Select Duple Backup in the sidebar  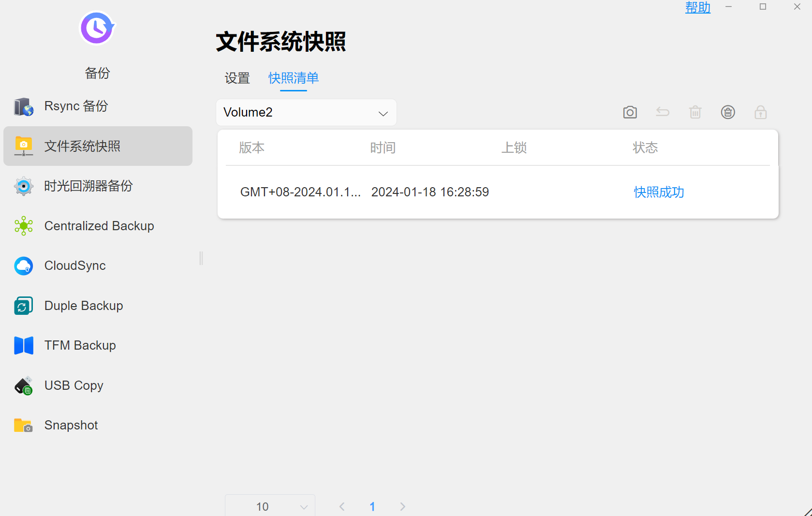[83, 306]
